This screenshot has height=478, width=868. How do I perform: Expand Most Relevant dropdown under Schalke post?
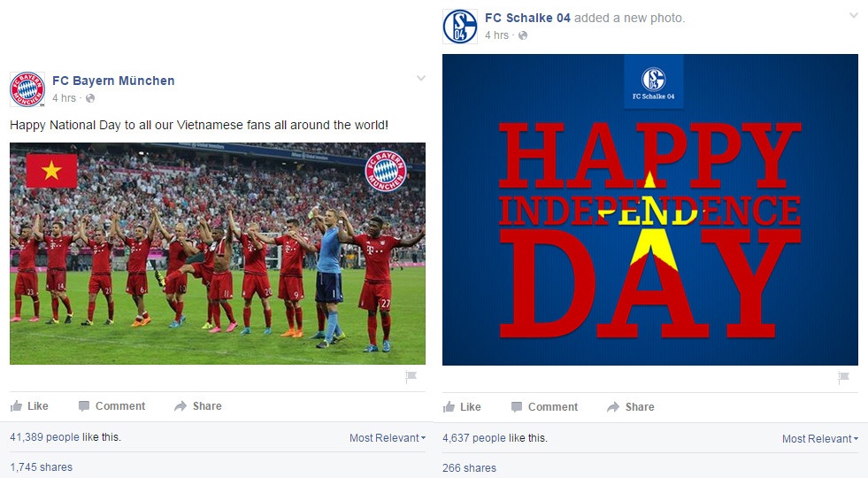(x=820, y=439)
